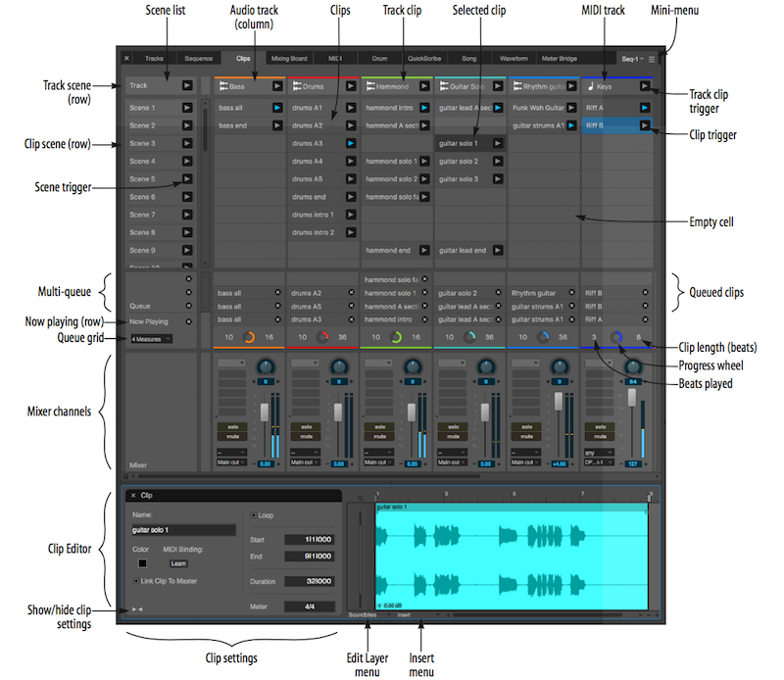Solo the Bass mixer channel
Screen dimensions: 784x680
(x=233, y=426)
